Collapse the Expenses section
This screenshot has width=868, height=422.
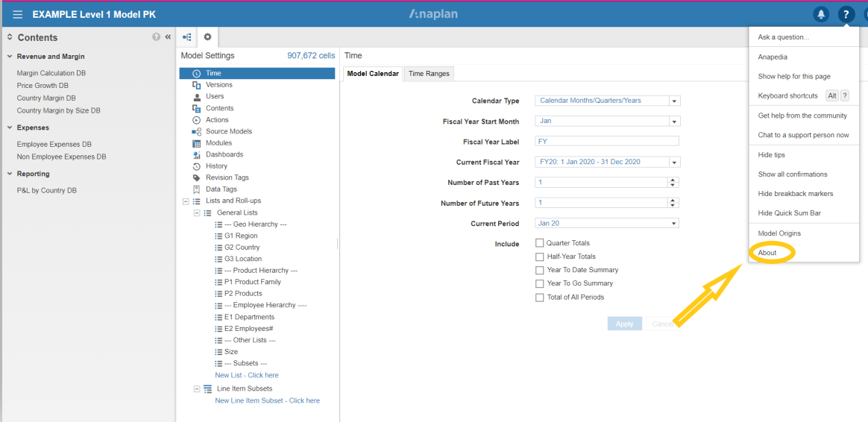click(x=10, y=127)
